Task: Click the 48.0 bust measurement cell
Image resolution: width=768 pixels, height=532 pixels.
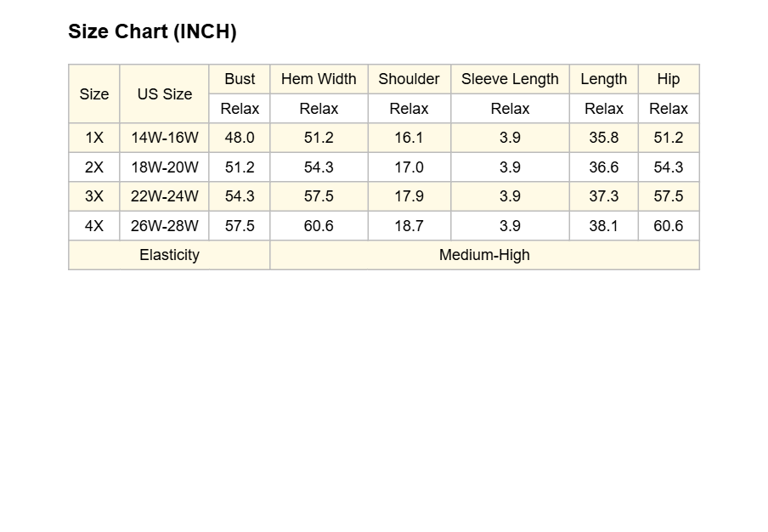Action: (x=240, y=138)
